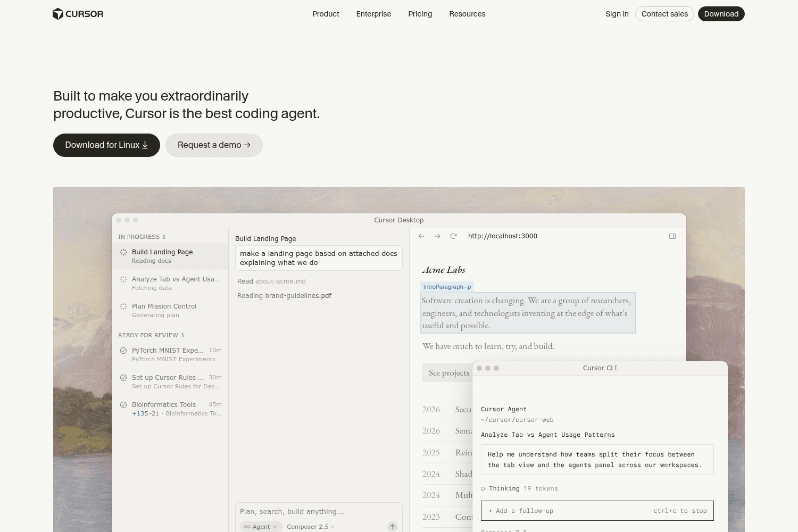Select the Build Landing Page task
Viewport: 798px width, 532px height.
[170, 256]
